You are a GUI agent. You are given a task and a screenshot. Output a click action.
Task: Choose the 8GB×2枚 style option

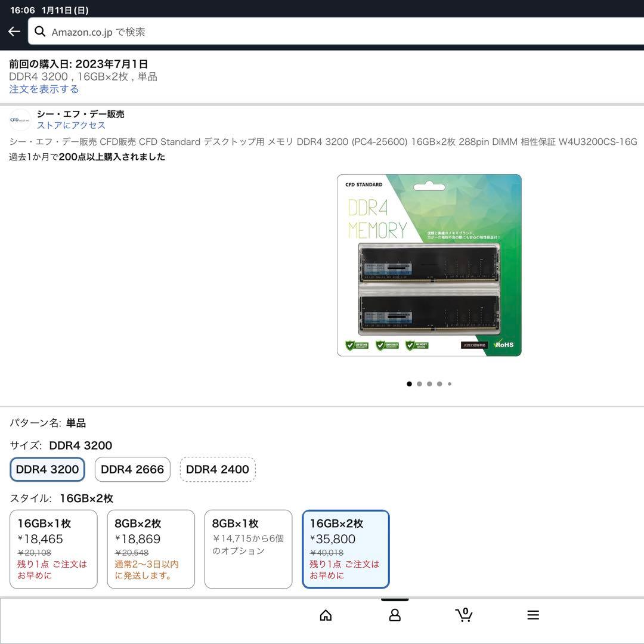tap(151, 549)
